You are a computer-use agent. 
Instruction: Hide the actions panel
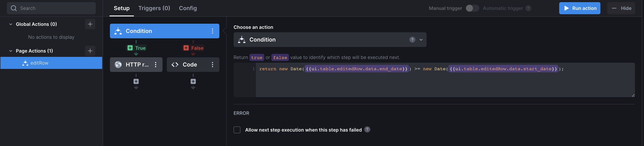coord(621,8)
